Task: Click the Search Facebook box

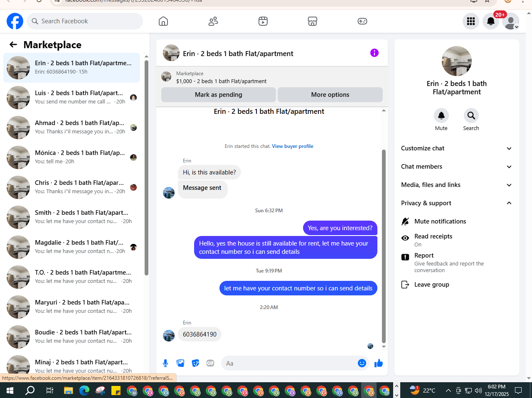Action: tap(85, 21)
